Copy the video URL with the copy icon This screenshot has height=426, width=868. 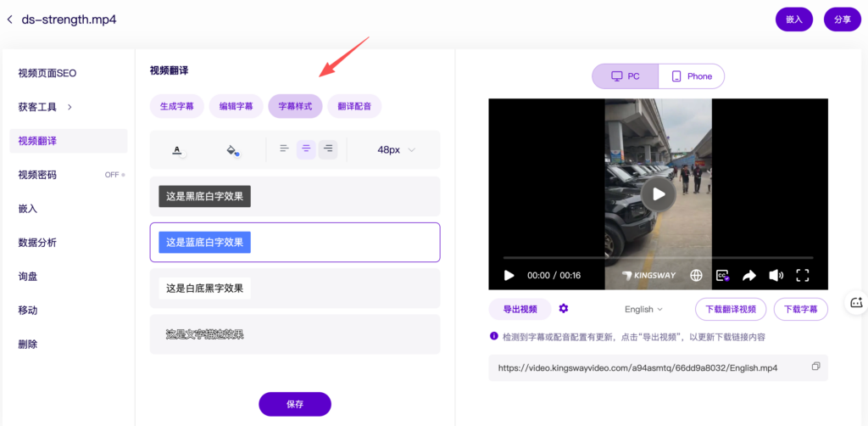pos(815,367)
